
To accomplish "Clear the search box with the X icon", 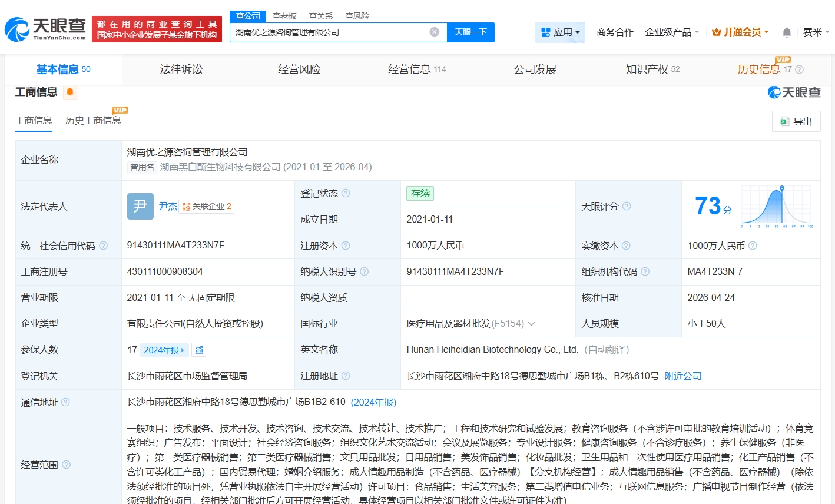I will 435,32.
